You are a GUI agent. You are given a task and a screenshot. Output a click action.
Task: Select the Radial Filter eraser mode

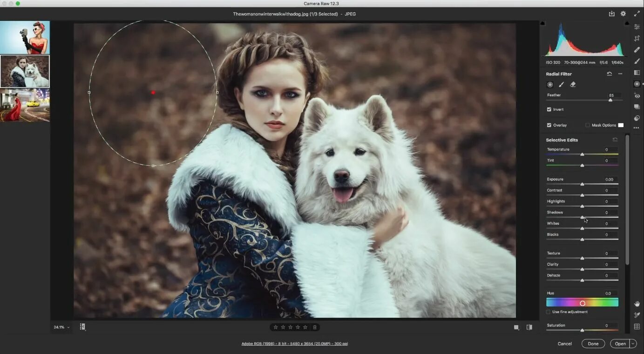573,84
